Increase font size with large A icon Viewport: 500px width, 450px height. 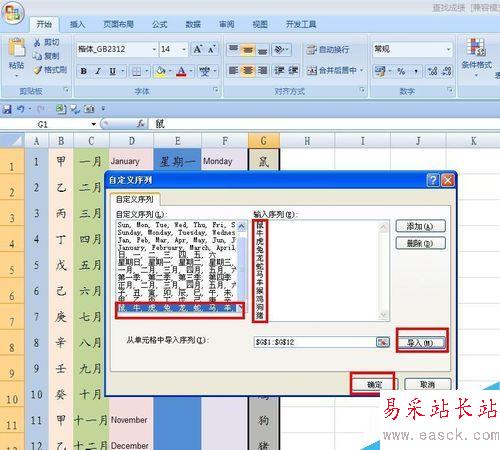click(197, 49)
